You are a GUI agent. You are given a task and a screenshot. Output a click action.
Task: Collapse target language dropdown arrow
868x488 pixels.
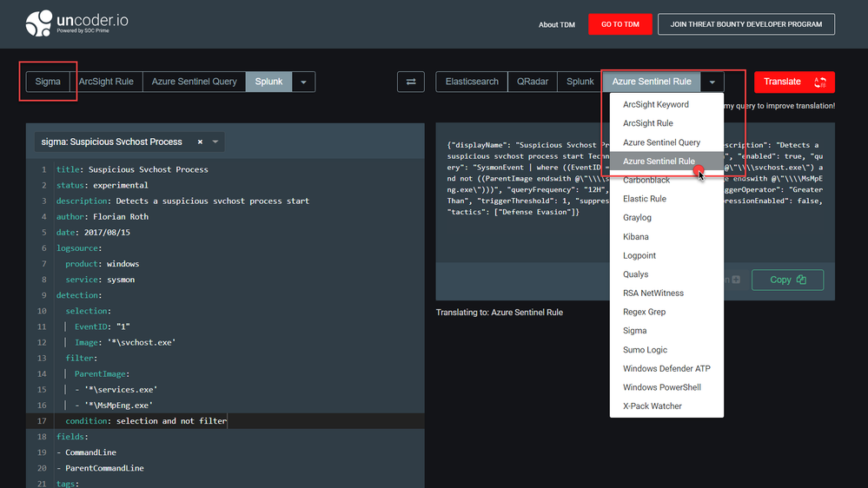click(712, 82)
